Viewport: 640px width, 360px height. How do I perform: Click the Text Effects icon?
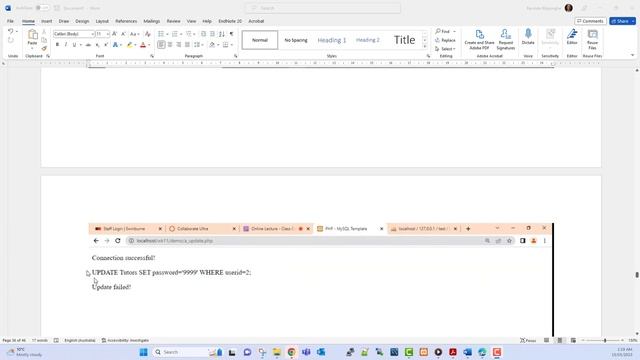pos(116,45)
